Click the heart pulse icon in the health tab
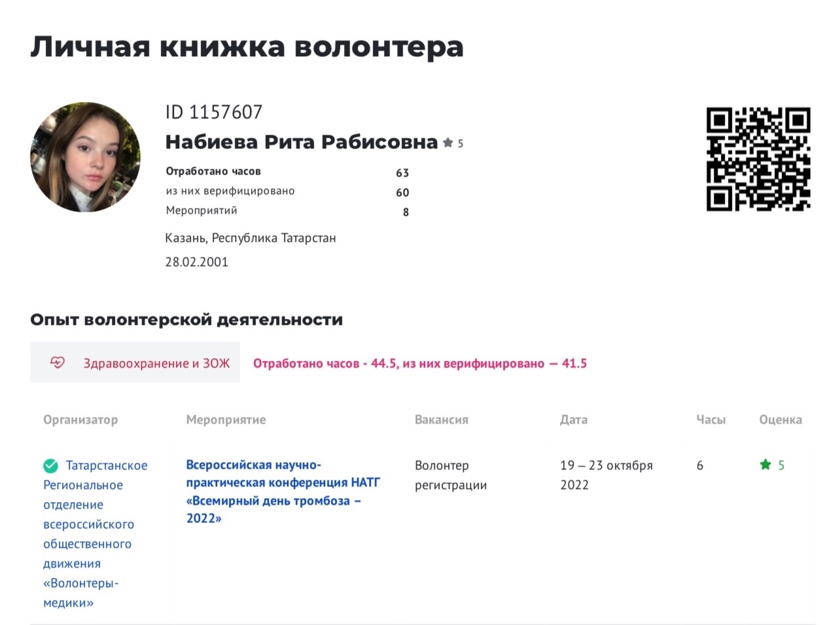Viewport: 840px width, 625px height. pyautogui.click(x=58, y=362)
